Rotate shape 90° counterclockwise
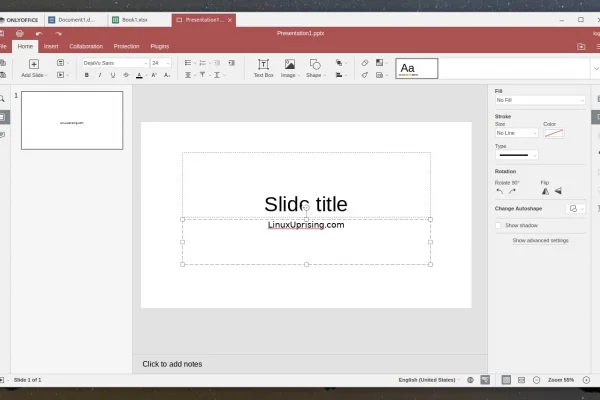 499,191
